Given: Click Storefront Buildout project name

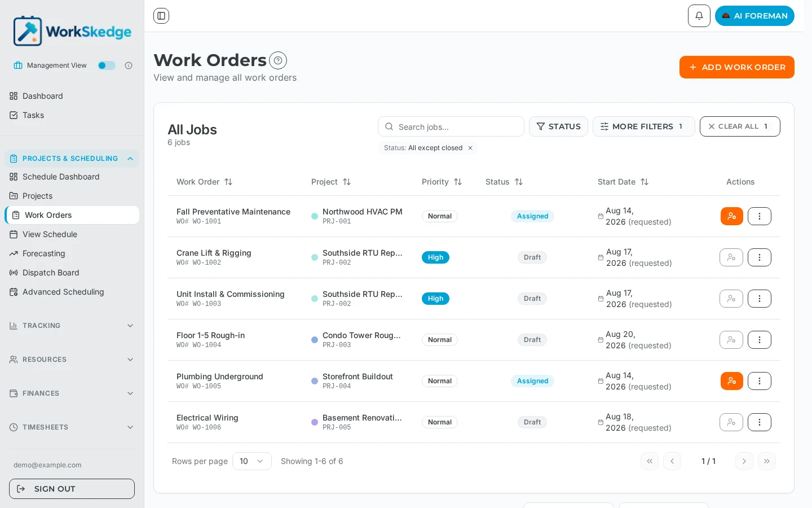Looking at the screenshot, I should [x=358, y=376].
